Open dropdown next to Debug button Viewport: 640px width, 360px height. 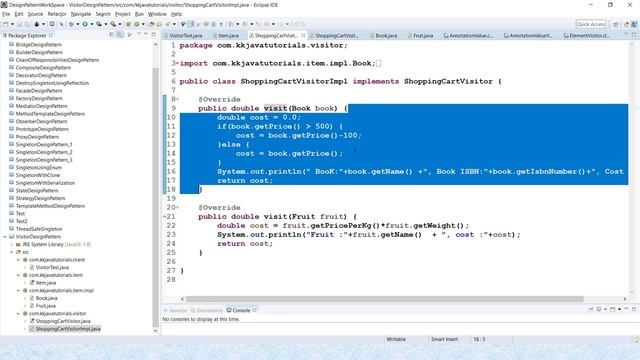tap(78, 24)
